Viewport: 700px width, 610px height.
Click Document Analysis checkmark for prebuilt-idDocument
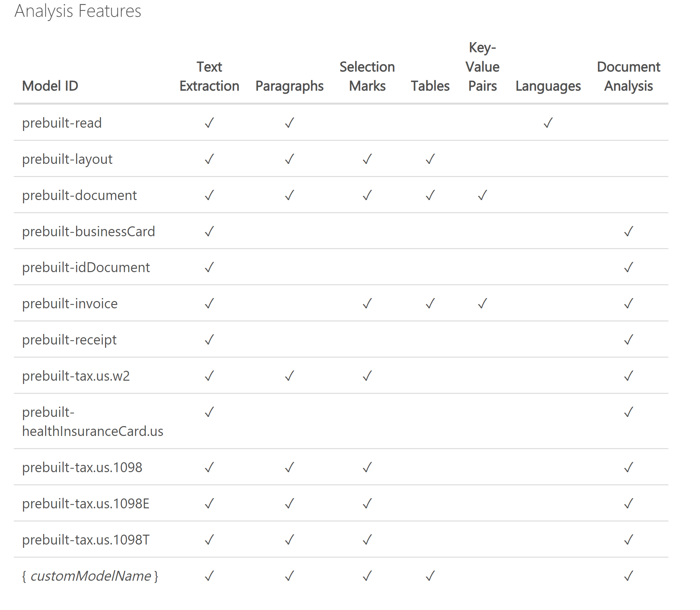tap(629, 267)
